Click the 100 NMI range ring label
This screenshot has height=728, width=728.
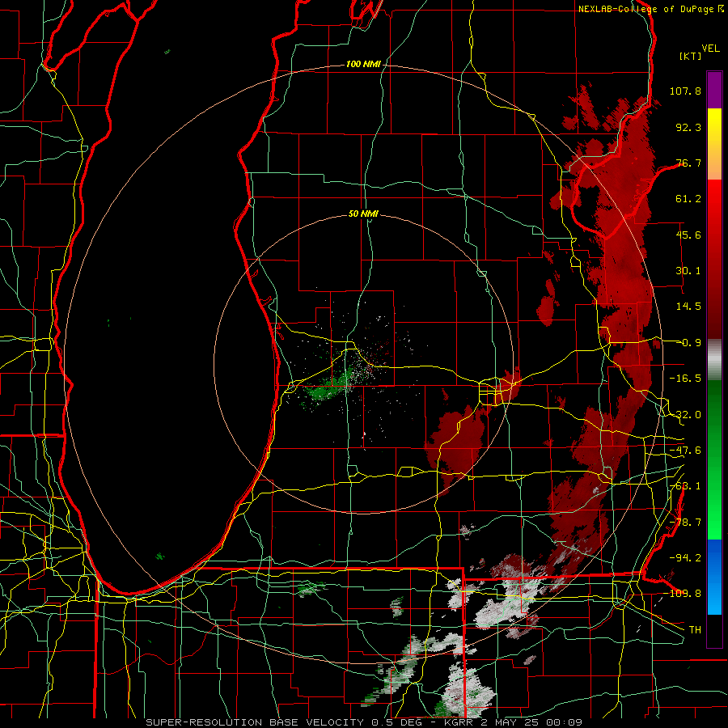[x=363, y=64]
